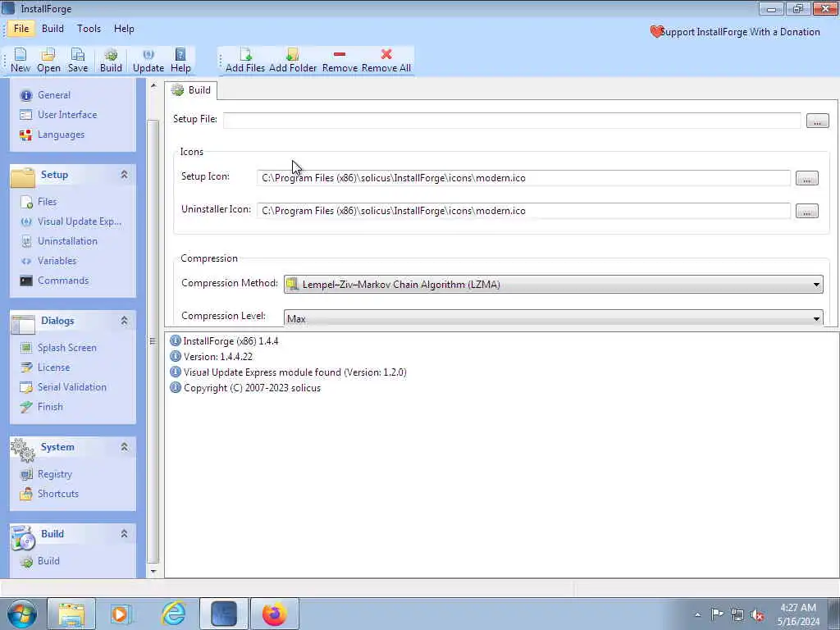Browse for Setup Icon file
This screenshot has height=630, width=840.
[807, 178]
